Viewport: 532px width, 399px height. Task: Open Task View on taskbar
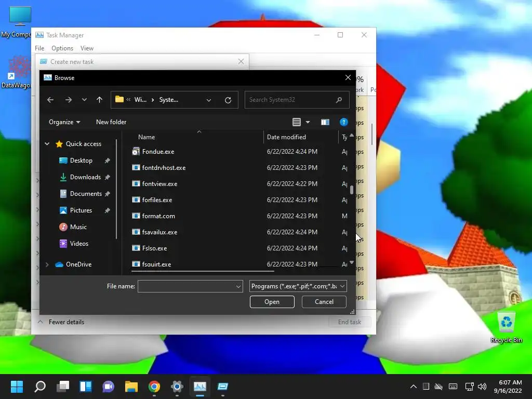pyautogui.click(x=63, y=387)
